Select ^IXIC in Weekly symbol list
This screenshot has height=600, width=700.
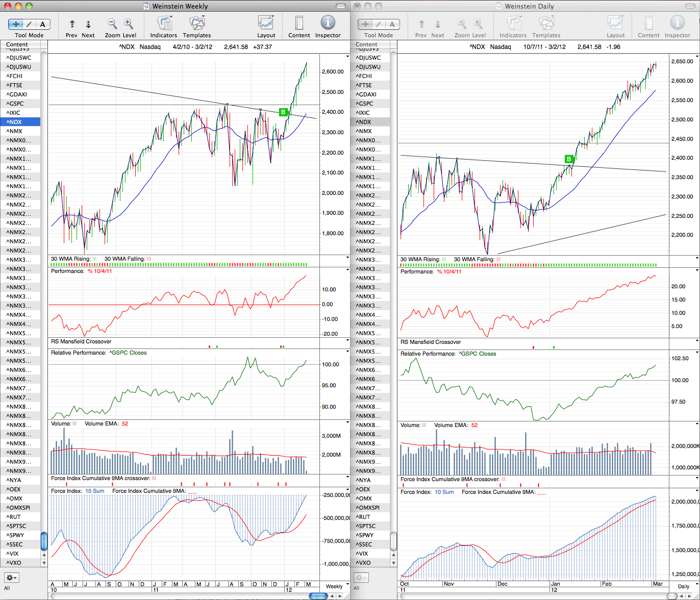pos(20,113)
